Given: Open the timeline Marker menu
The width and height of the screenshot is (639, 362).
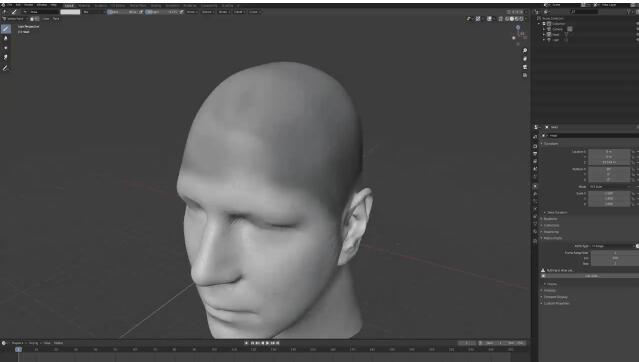Looking at the screenshot, I should pyautogui.click(x=58, y=343).
